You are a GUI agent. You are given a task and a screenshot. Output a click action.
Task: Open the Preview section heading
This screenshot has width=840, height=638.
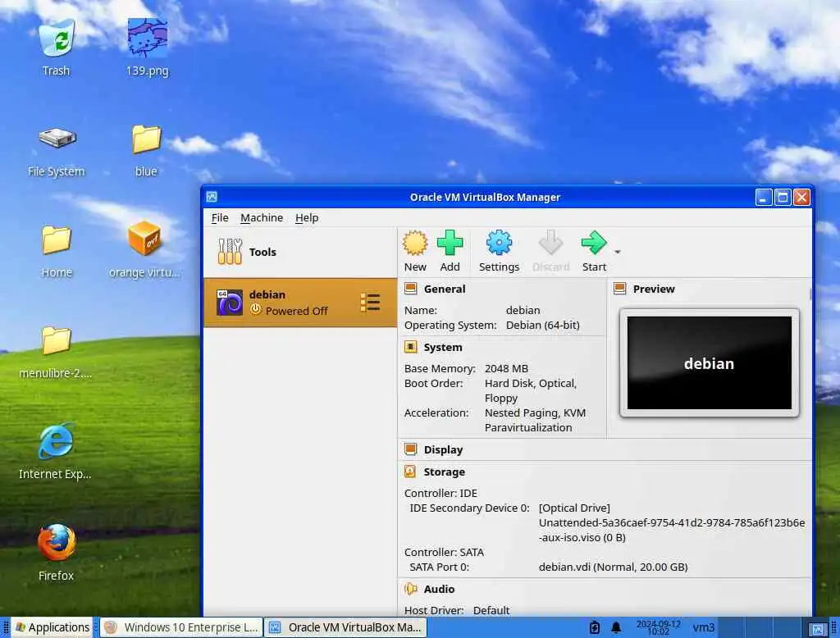(654, 289)
